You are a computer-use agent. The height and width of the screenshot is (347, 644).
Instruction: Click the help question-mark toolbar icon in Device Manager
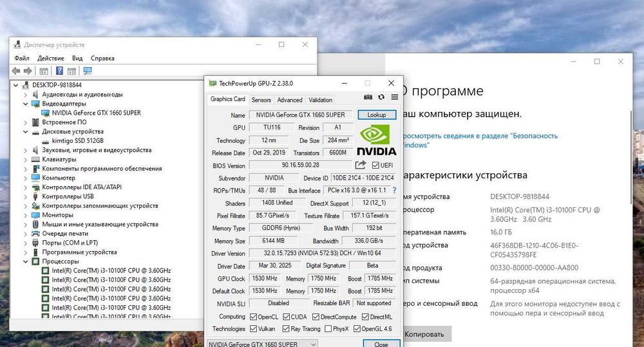[x=59, y=71]
